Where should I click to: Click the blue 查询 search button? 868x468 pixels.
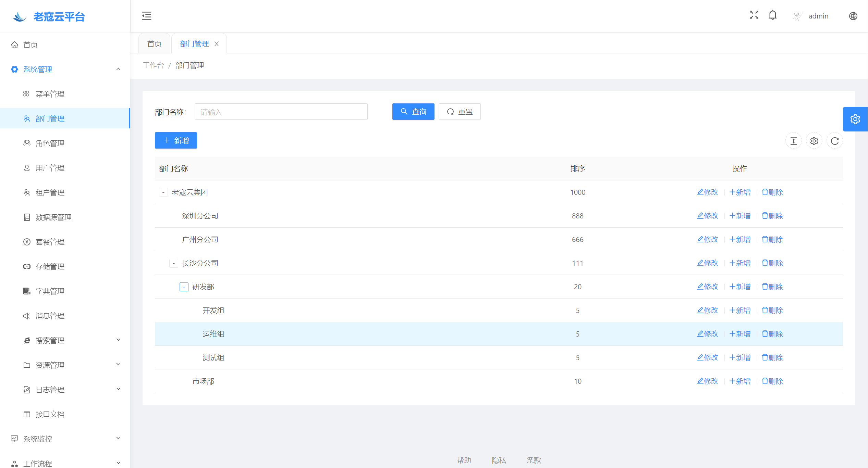413,112
